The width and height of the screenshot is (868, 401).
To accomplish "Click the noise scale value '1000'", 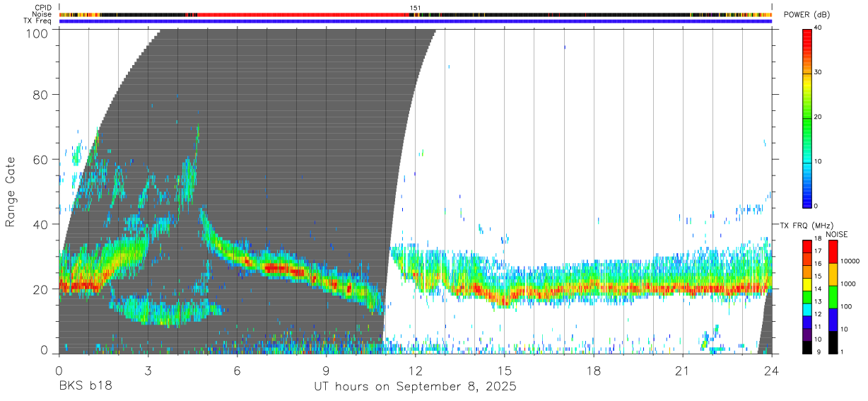I will (847, 284).
